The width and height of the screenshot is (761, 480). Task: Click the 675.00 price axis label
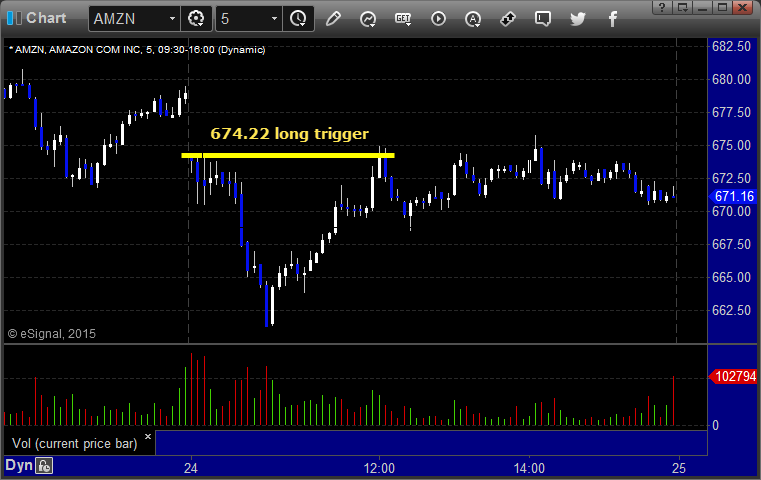731,145
